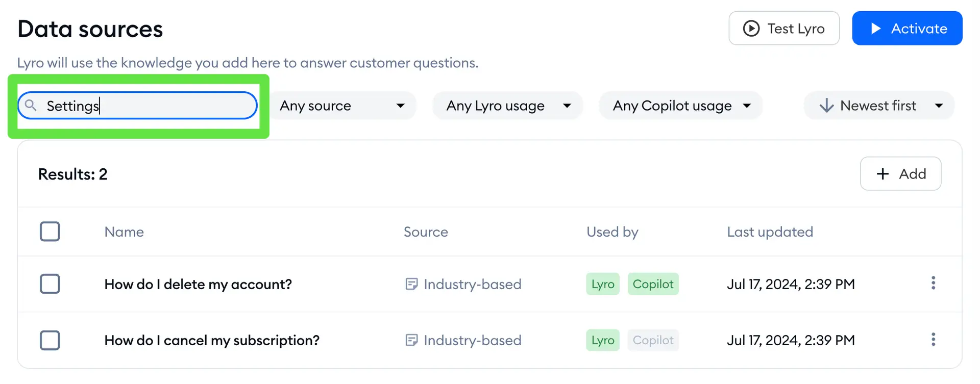The width and height of the screenshot is (980, 384).
Task: Click the search magnifier icon
Action: click(x=31, y=105)
